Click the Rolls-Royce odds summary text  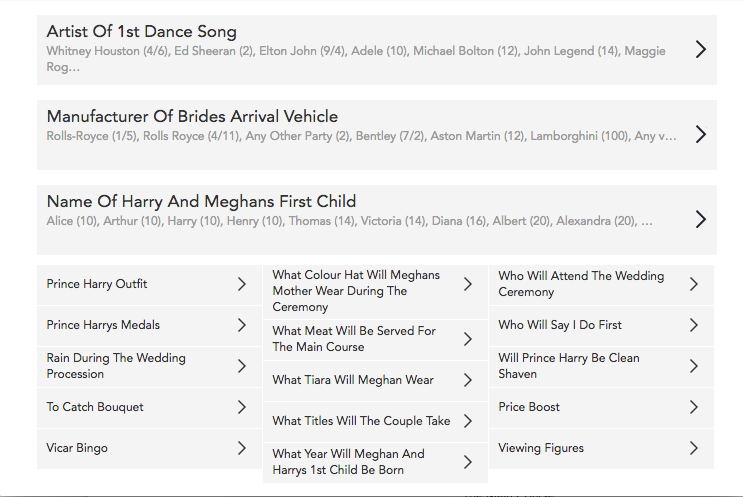[x=361, y=136]
